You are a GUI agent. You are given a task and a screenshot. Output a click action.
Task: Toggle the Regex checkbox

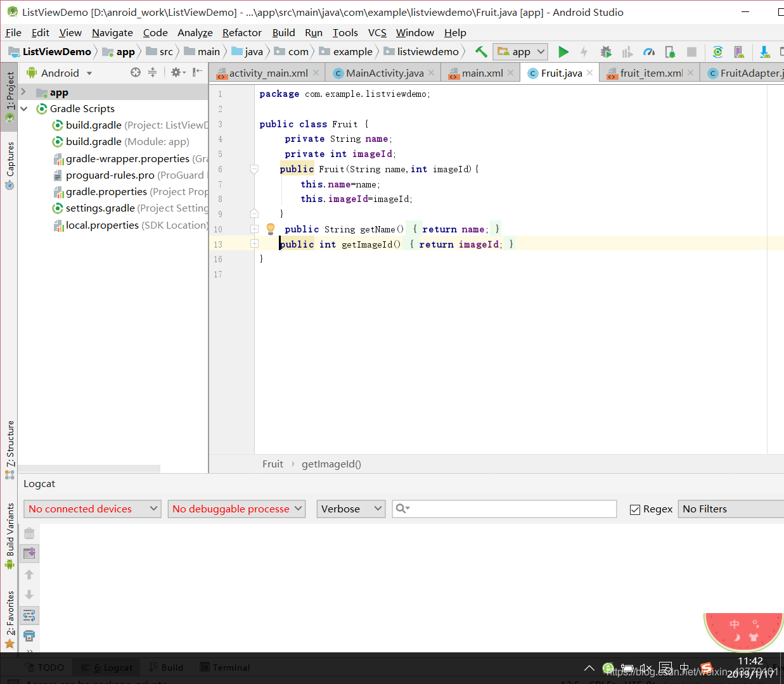(x=634, y=509)
